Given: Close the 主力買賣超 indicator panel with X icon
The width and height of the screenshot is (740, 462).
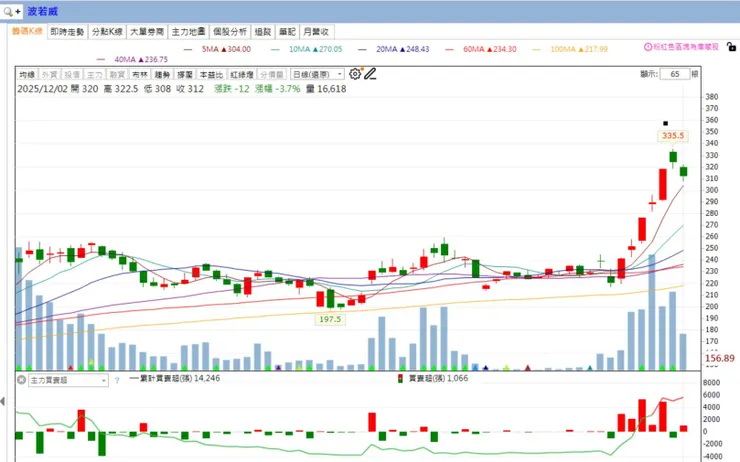Looking at the screenshot, I should point(21,380).
